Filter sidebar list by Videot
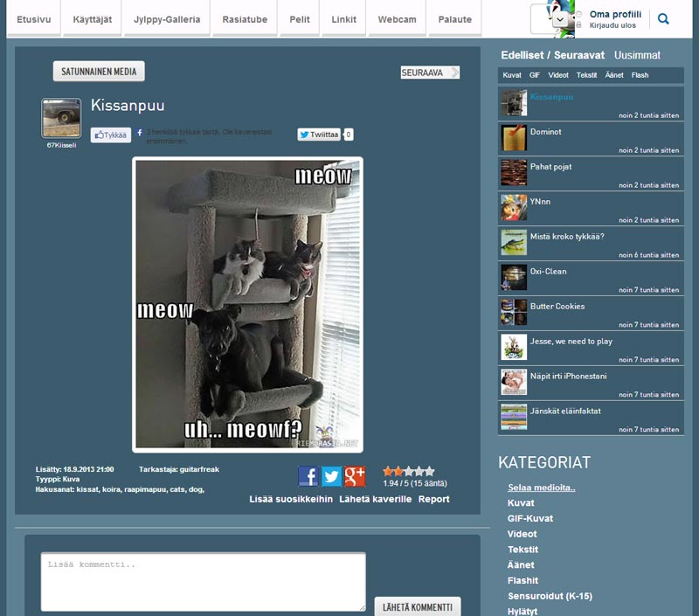This screenshot has width=699, height=616. (x=558, y=75)
